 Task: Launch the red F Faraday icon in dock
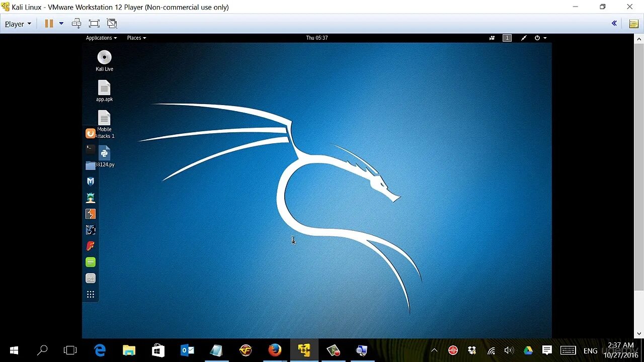(91, 246)
